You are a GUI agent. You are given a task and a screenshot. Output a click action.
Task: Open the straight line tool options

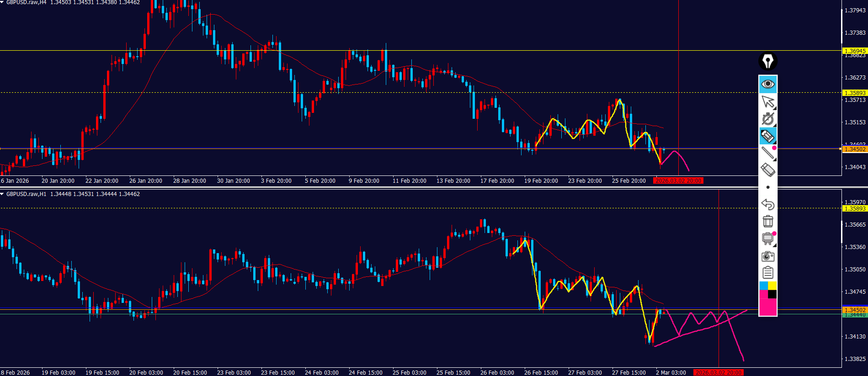coord(768,153)
